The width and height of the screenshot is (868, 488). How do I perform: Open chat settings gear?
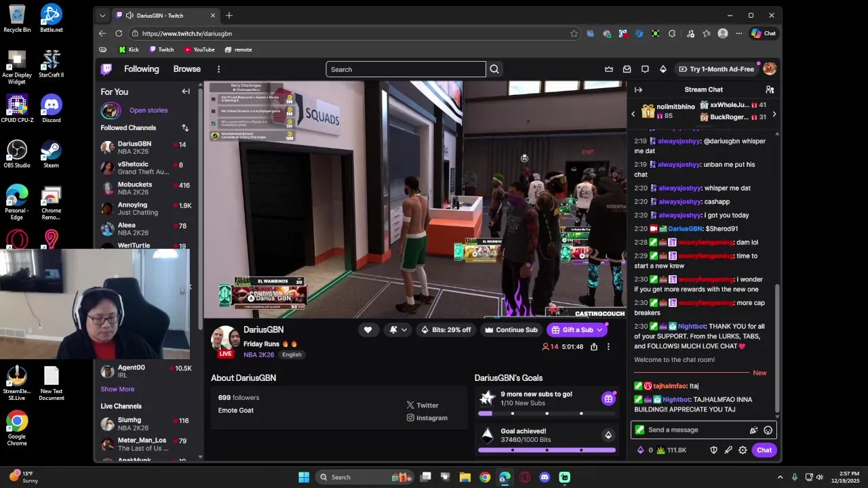click(743, 450)
